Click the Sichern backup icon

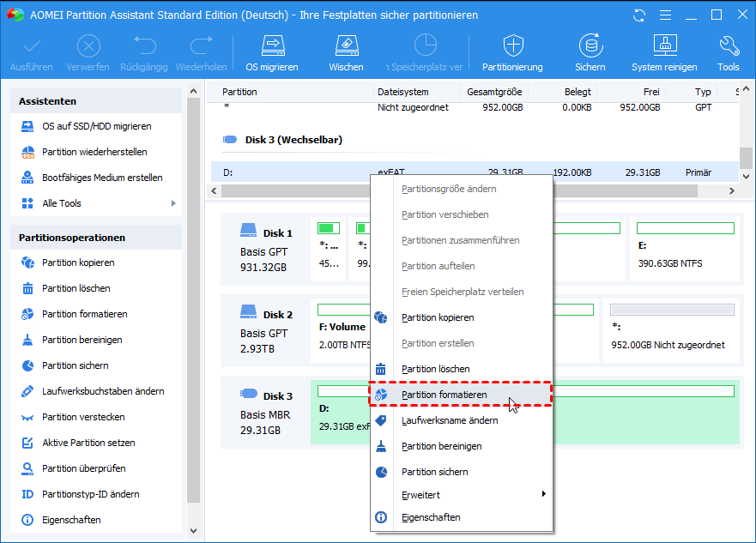click(590, 53)
